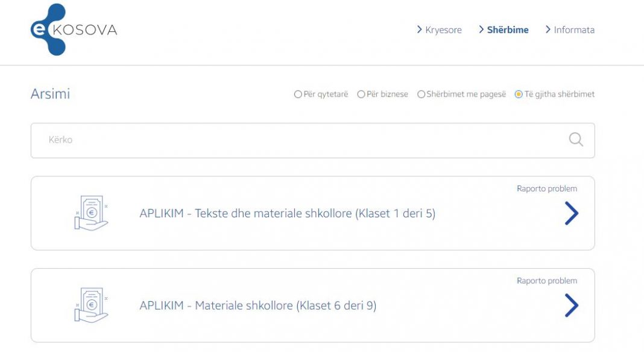Click document icon for Klaset 1 deri 5

91,213
